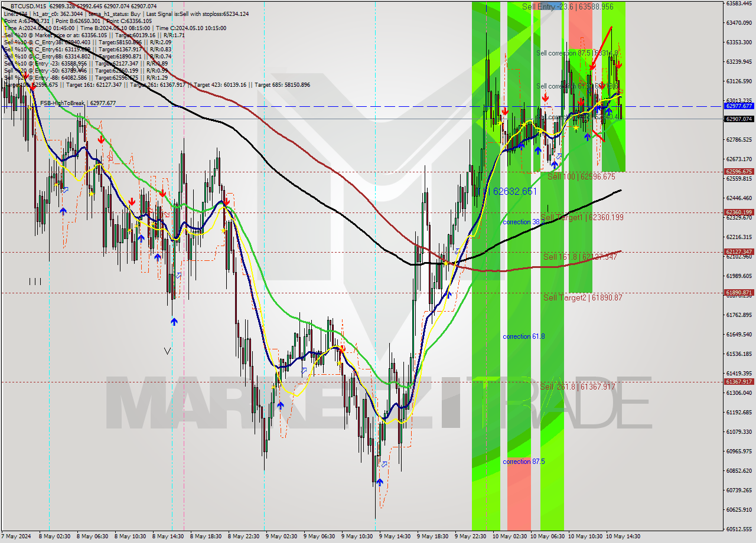Click the 'Sell %10 @ C_Entry88' line
756x543 pixels.
[88, 57]
